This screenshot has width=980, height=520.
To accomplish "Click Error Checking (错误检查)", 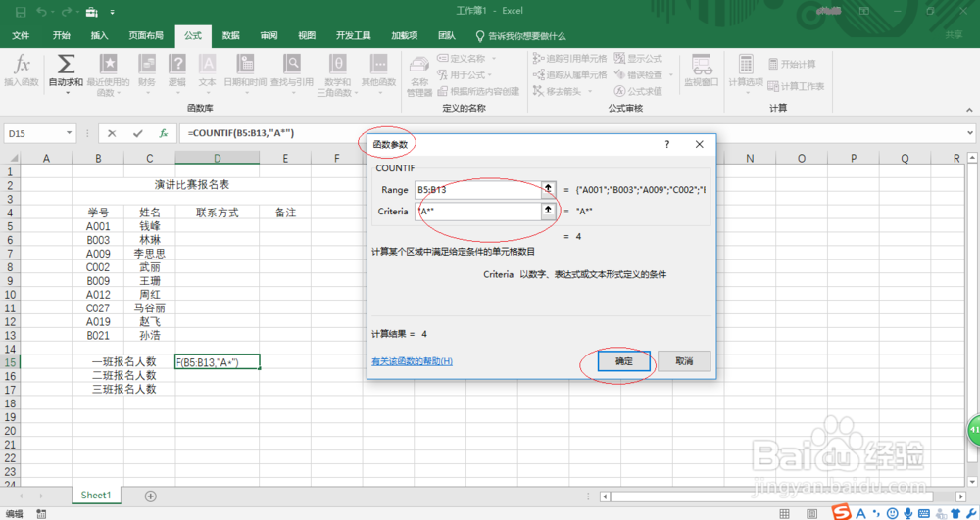I will click(x=638, y=74).
